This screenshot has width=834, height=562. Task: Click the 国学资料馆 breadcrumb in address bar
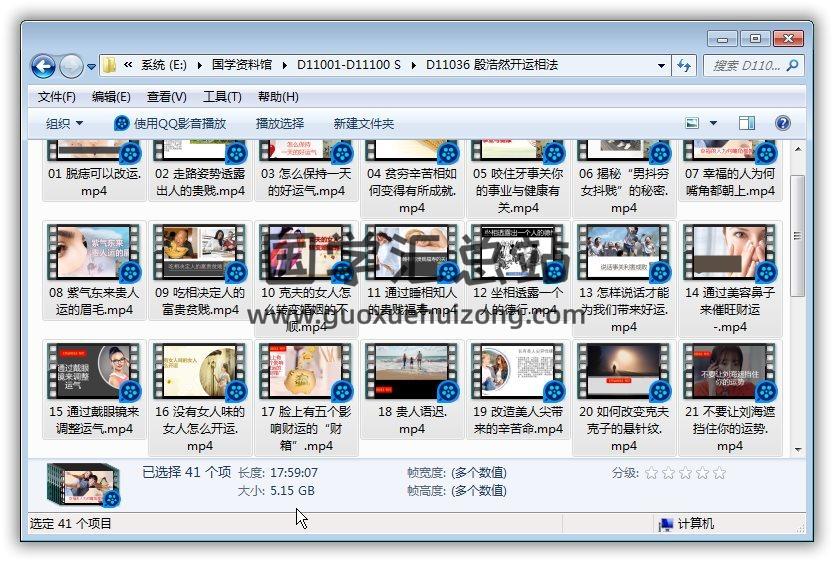tap(242, 66)
